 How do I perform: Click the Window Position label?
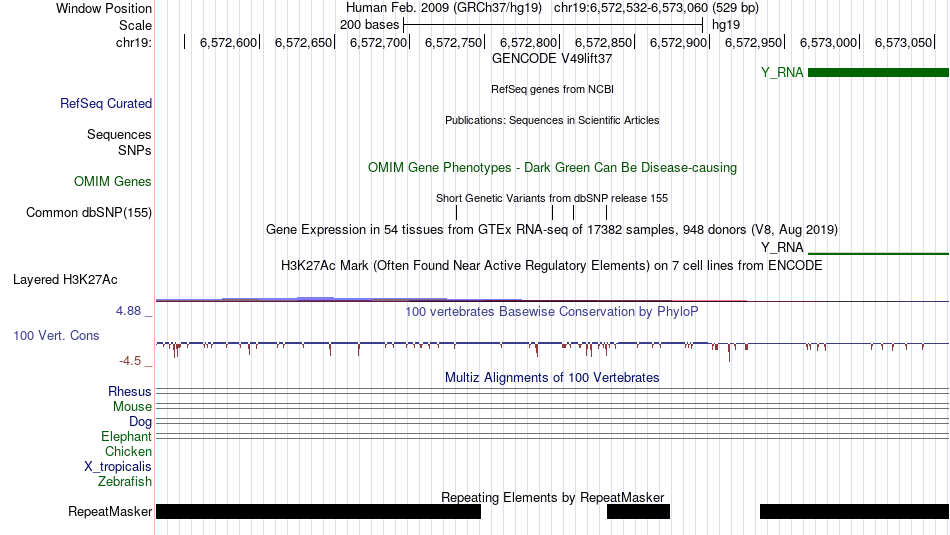pos(104,8)
